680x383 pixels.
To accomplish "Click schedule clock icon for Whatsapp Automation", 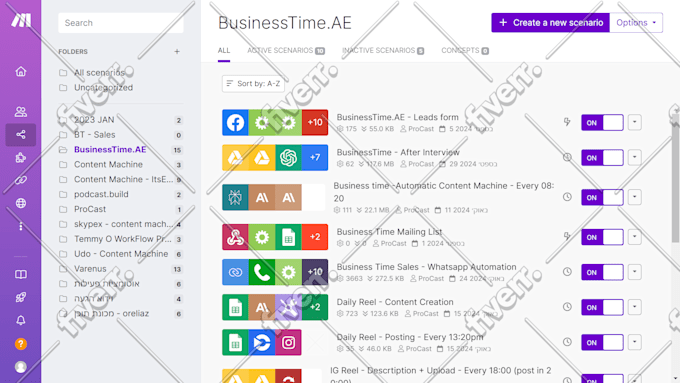I will click(567, 272).
